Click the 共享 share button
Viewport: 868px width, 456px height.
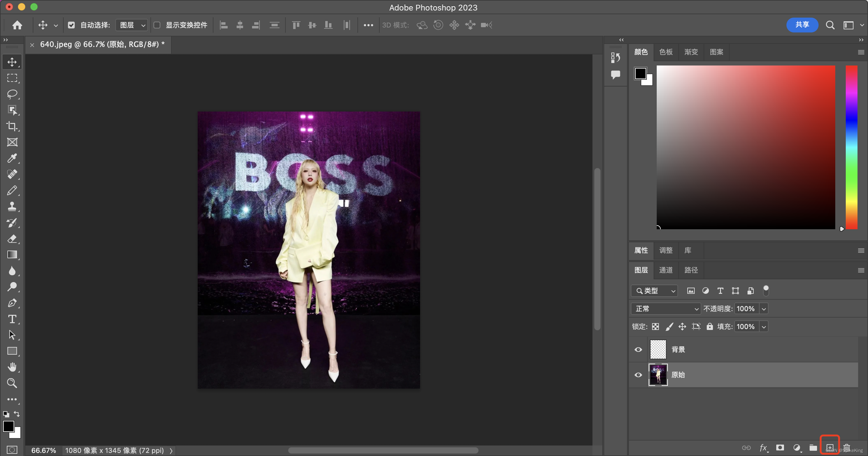point(802,25)
